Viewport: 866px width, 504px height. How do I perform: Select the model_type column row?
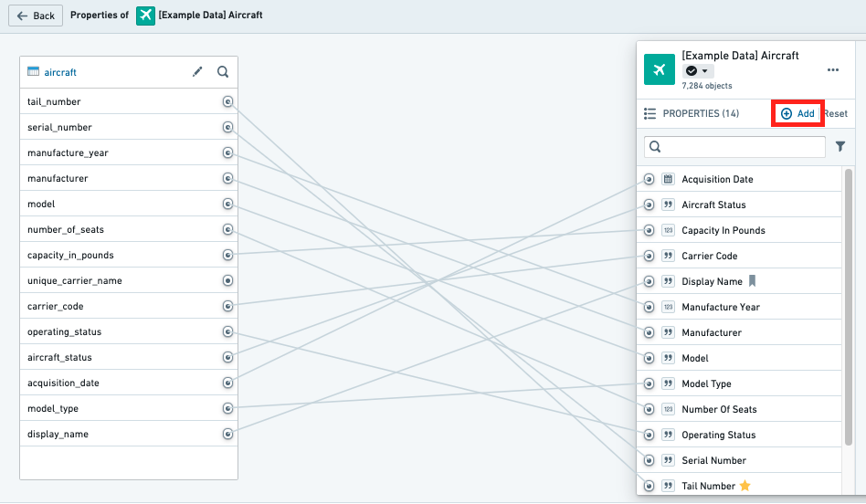tap(129, 408)
